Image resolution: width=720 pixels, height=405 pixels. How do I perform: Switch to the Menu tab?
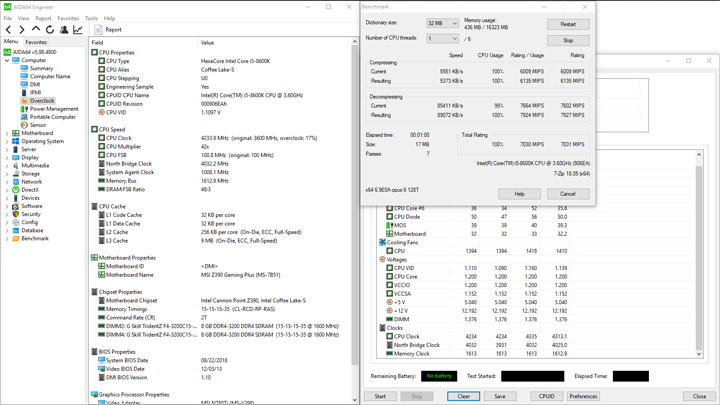(x=11, y=41)
